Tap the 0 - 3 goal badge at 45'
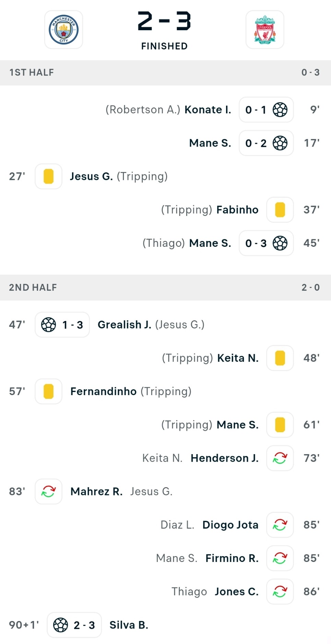This screenshot has height=644, width=331. coord(266,243)
